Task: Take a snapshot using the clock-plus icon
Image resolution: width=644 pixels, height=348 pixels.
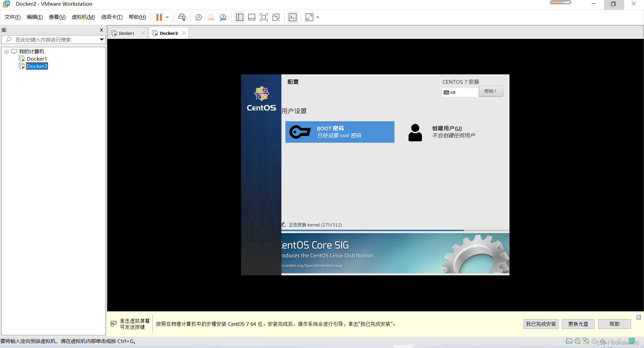Action: [x=199, y=17]
